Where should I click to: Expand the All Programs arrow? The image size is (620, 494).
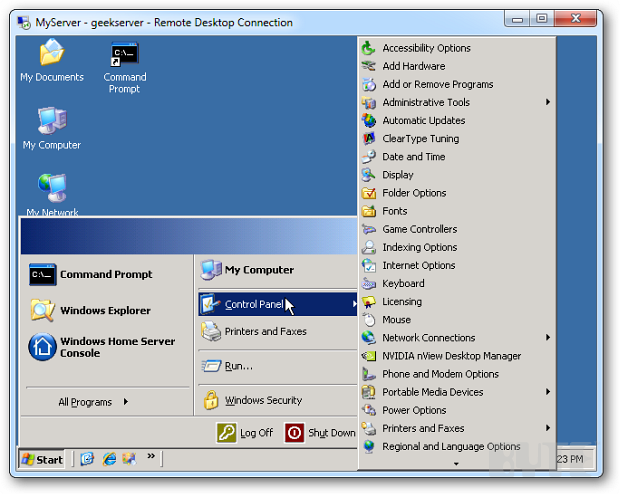coord(126,402)
